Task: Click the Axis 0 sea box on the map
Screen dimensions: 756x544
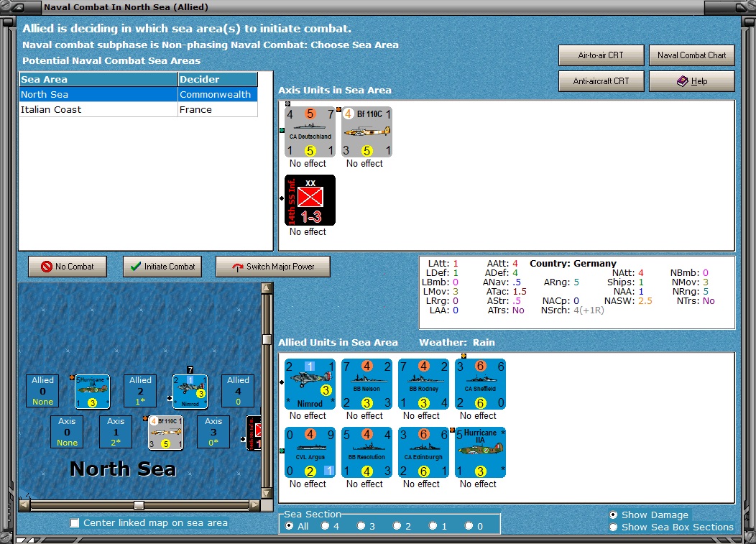Action: click(67, 432)
